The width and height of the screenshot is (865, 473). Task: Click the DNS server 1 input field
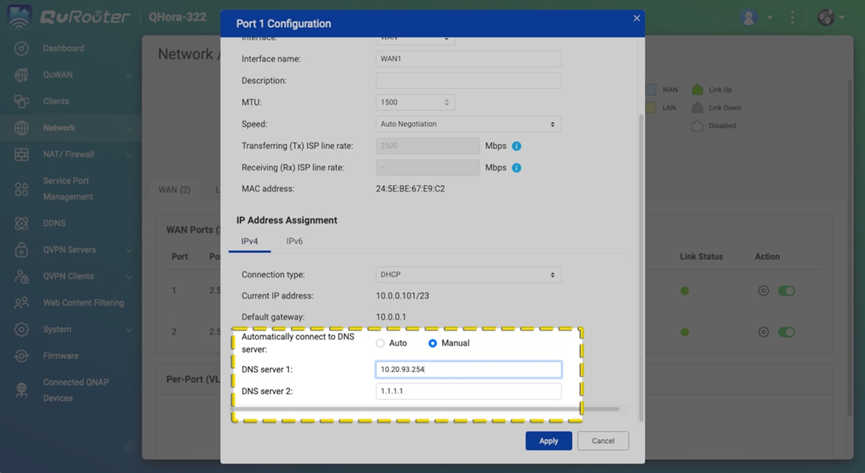coord(468,370)
